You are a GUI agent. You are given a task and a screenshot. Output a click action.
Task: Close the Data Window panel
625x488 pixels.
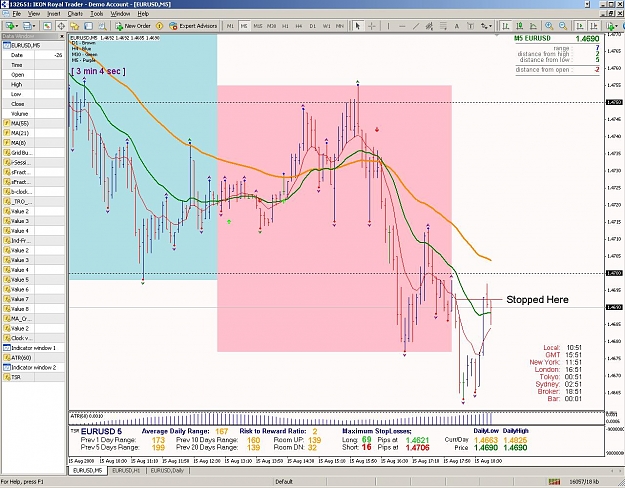tap(62, 36)
